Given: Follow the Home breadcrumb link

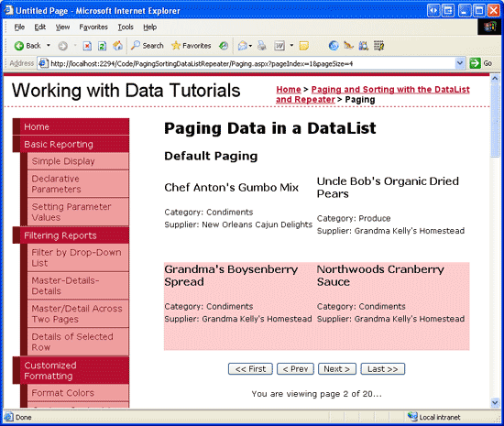Looking at the screenshot, I should (289, 89).
